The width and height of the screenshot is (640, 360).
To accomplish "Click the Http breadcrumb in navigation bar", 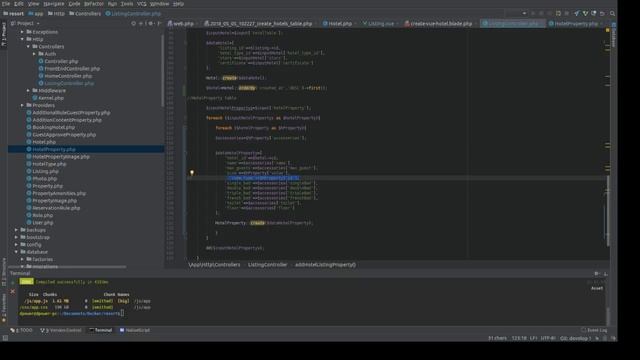I will [56, 13].
